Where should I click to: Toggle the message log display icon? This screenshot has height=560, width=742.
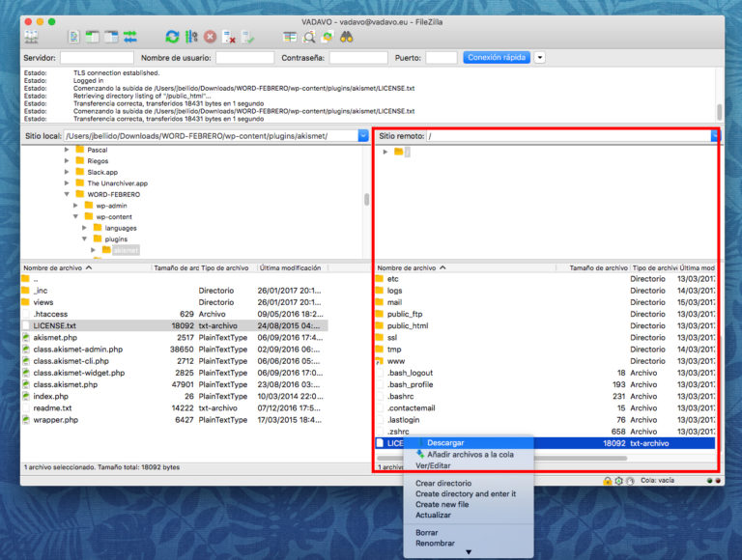pos(73,37)
